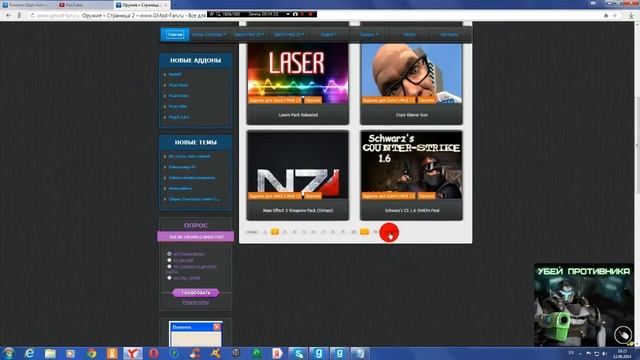The height and width of the screenshot is (360, 640).
Task: Open first link in Новые темы list
Action: coord(189,156)
